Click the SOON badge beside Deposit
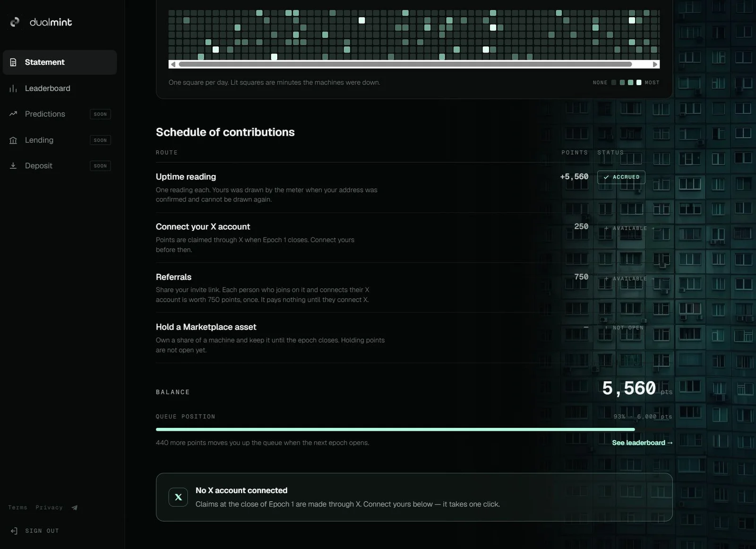Viewport: 756px width, 549px height. 100,166
